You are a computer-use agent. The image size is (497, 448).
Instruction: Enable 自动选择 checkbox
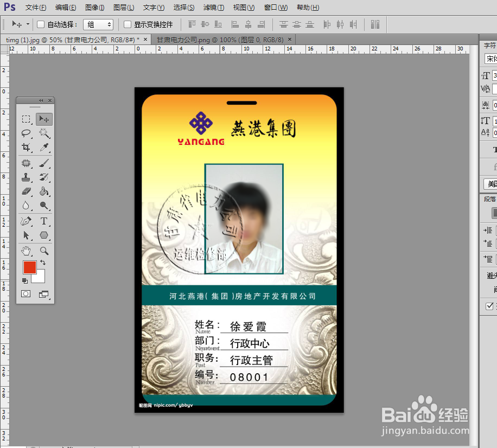coord(41,24)
